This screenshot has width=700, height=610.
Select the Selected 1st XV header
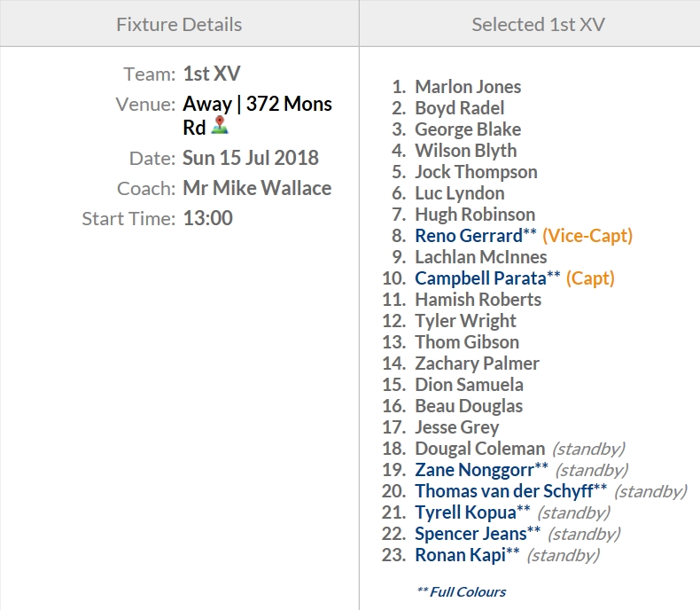pyautogui.click(x=538, y=24)
